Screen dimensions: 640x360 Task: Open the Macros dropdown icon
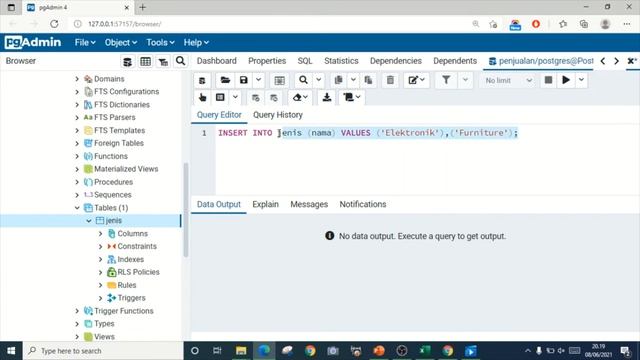point(352,98)
